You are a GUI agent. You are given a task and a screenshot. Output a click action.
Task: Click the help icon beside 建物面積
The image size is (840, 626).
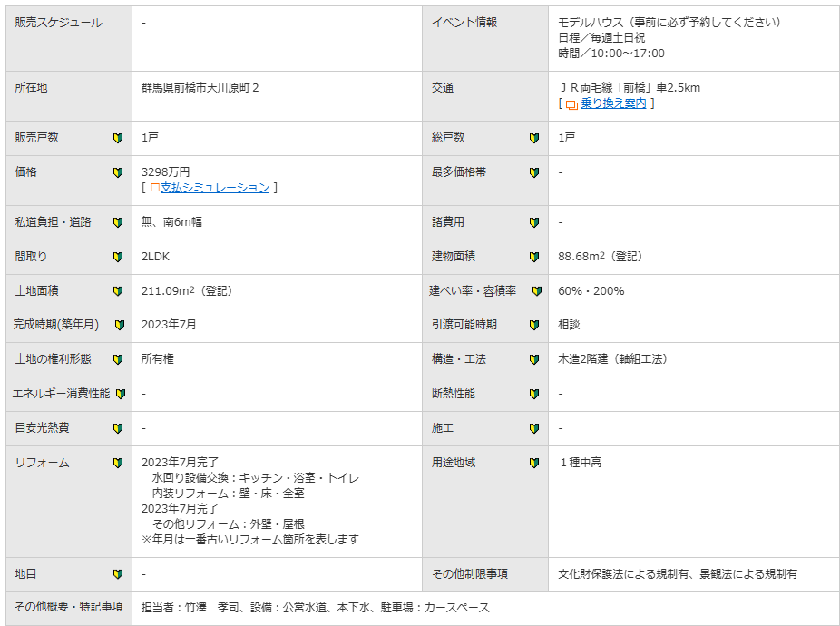(x=534, y=257)
